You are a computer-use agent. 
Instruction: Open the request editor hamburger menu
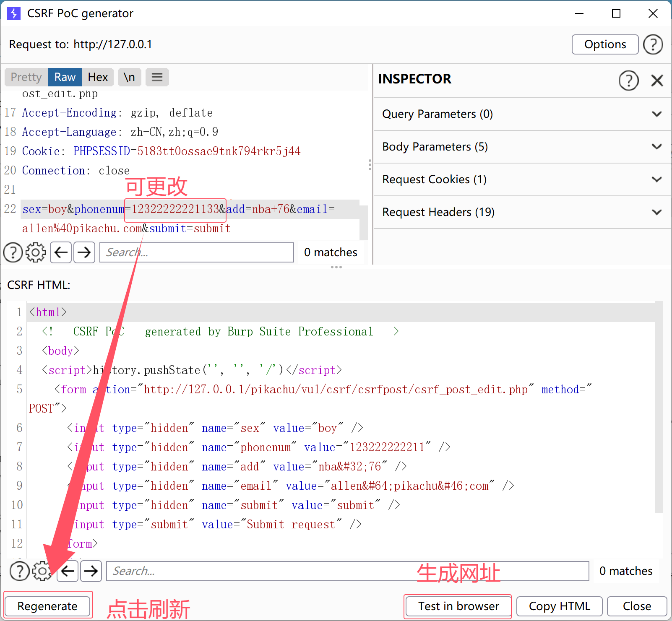pos(157,77)
